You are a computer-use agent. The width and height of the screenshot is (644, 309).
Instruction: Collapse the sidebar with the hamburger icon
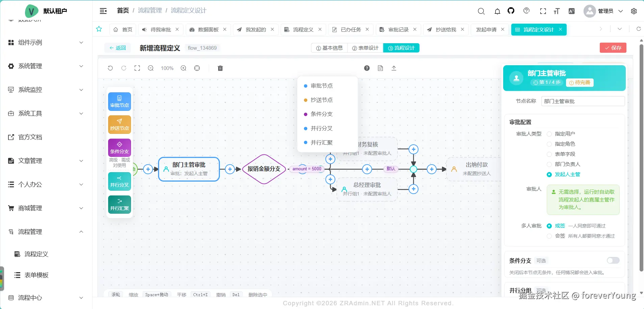click(103, 11)
